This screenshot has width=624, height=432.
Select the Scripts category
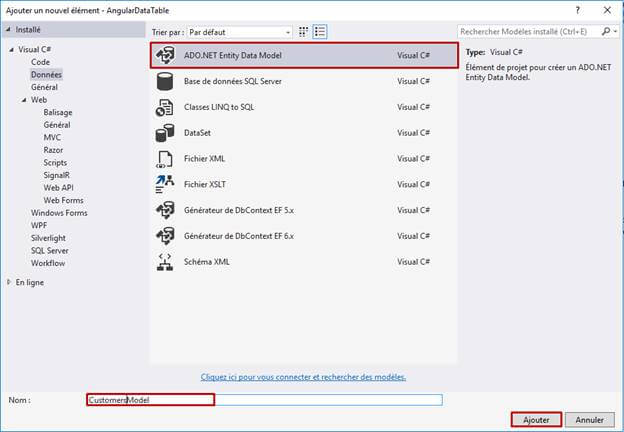point(55,163)
